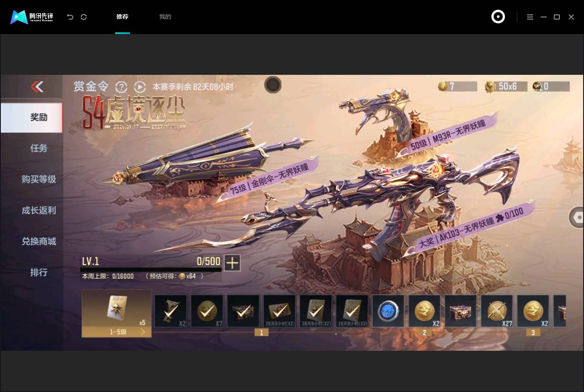Open the 排行 sidebar tab
The height and width of the screenshot is (392, 584).
39,273
